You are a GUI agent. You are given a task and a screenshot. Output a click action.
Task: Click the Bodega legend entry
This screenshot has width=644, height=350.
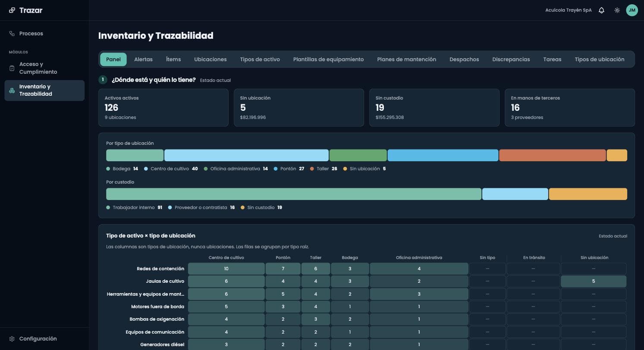click(122, 169)
